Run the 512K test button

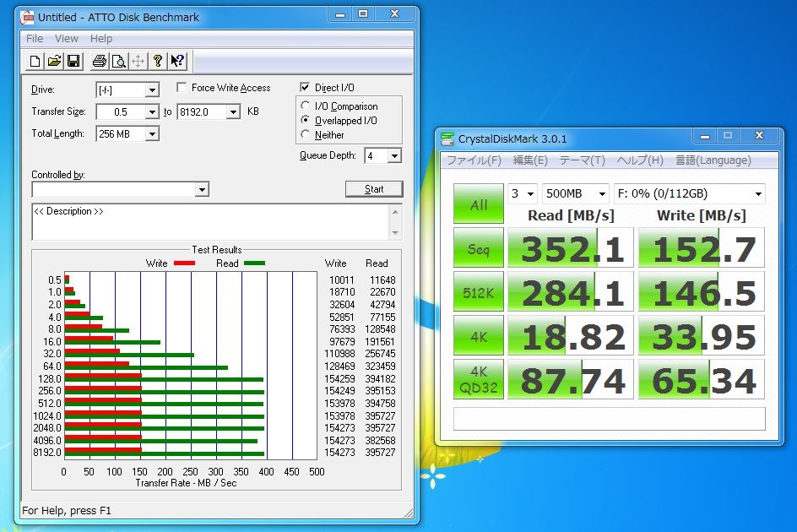479,291
